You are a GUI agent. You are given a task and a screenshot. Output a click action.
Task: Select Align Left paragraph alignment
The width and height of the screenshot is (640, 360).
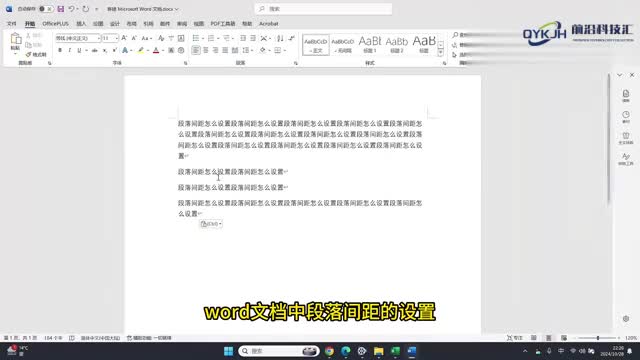tap(196, 50)
